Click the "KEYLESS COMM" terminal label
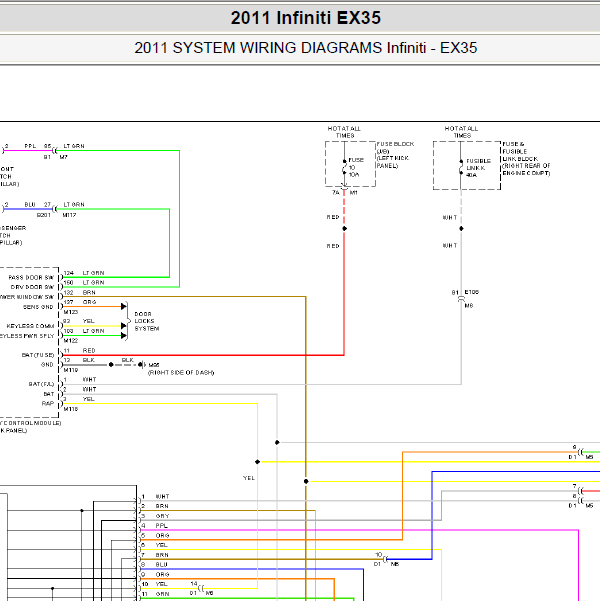 [x=30, y=326]
